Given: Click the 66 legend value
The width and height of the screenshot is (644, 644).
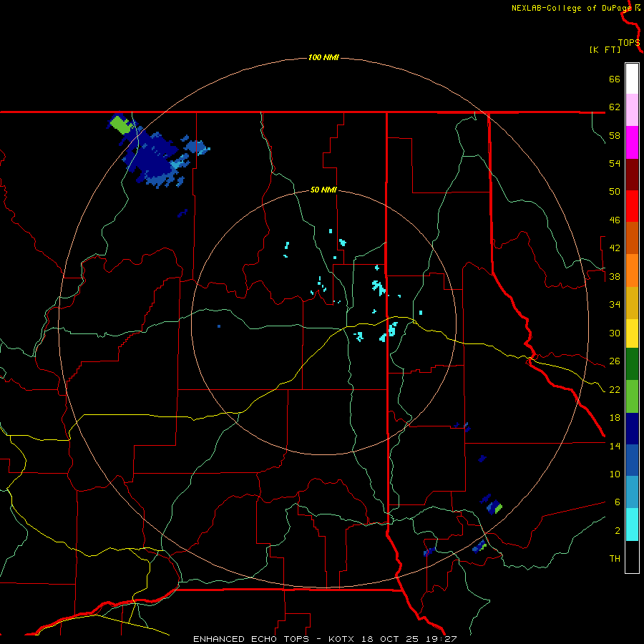Looking at the screenshot, I should point(615,79).
